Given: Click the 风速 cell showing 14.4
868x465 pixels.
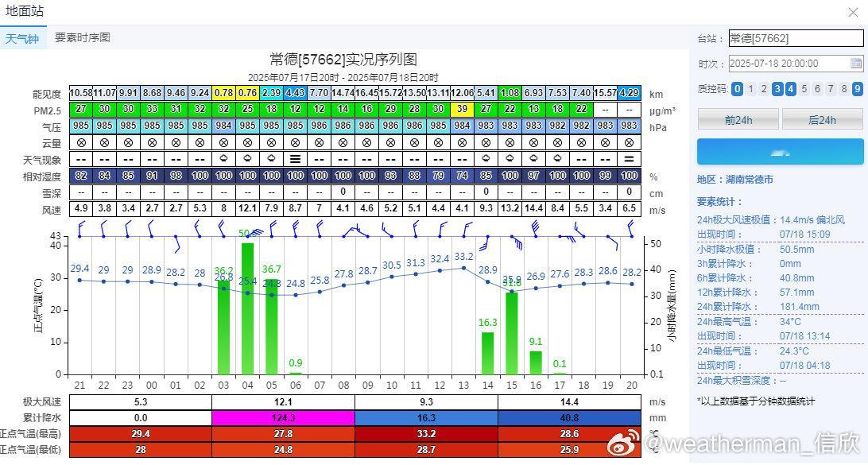Looking at the screenshot, I should point(533,209).
